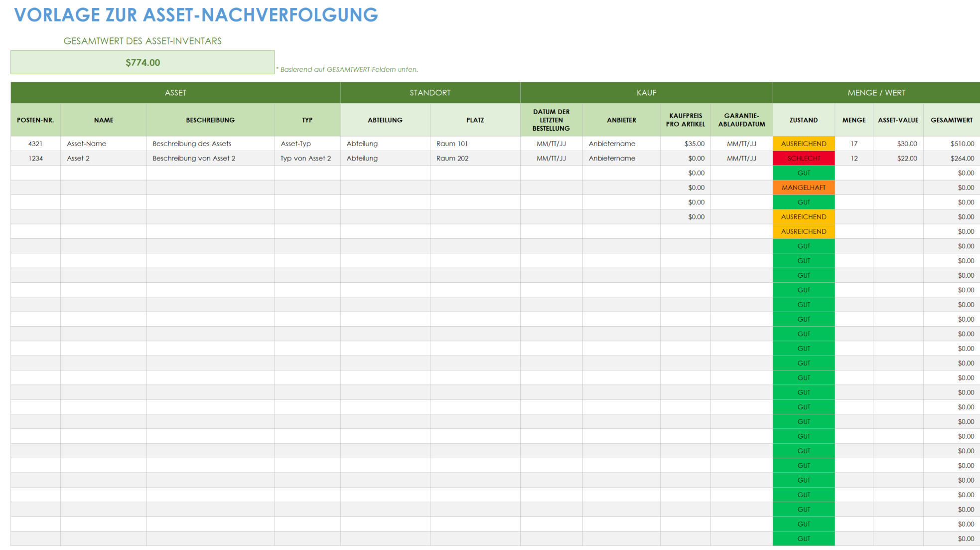Click the MENGE column header
Image resolution: width=980 pixels, height=550 pixels.
pos(854,120)
